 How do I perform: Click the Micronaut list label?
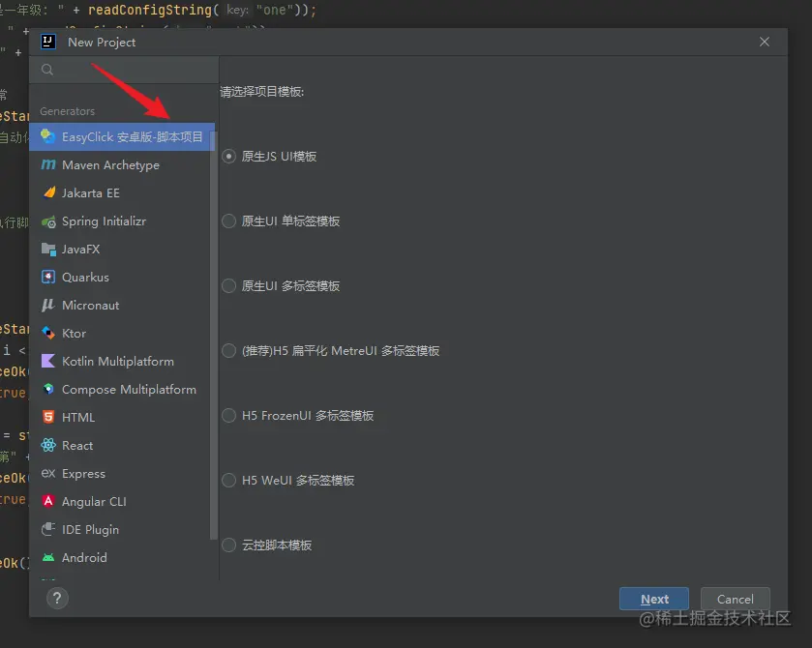[x=91, y=305]
